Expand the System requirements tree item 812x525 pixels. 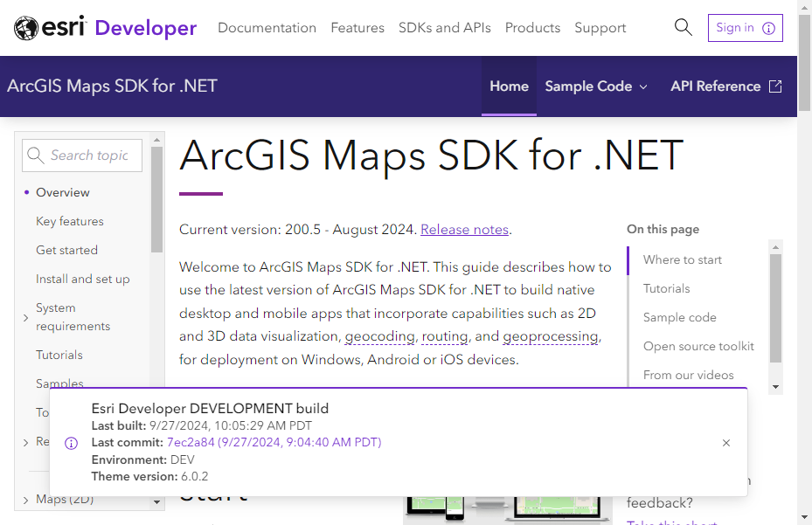(x=26, y=317)
